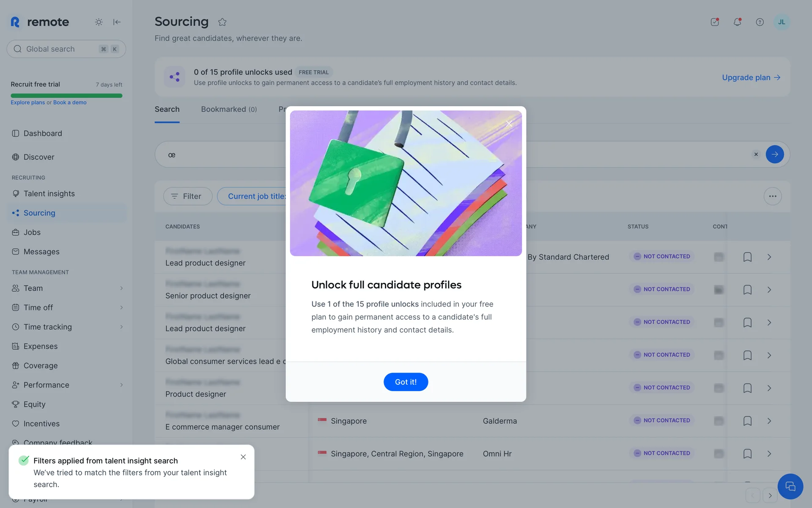
Task: Open the three-dots more options menu
Action: 772,196
